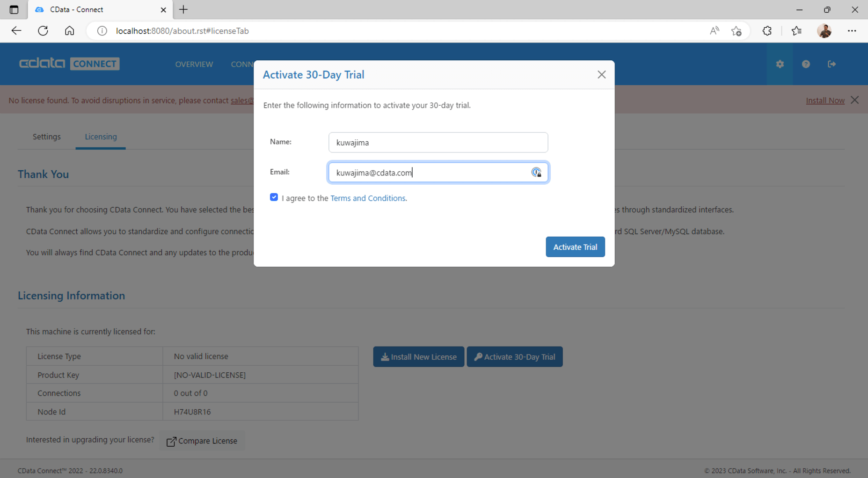Go back using browser back arrow
This screenshot has width=868, height=478.
tap(16, 31)
